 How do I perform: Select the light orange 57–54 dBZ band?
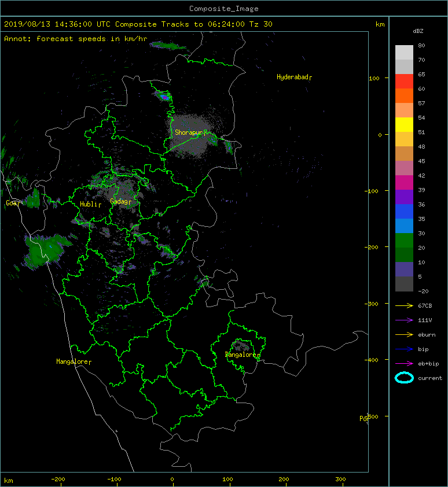[404, 110]
